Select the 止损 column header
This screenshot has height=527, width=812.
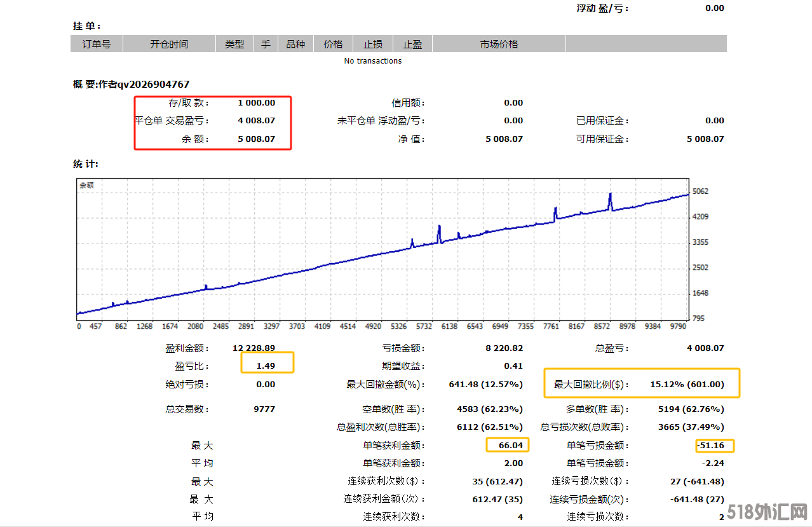[373, 44]
